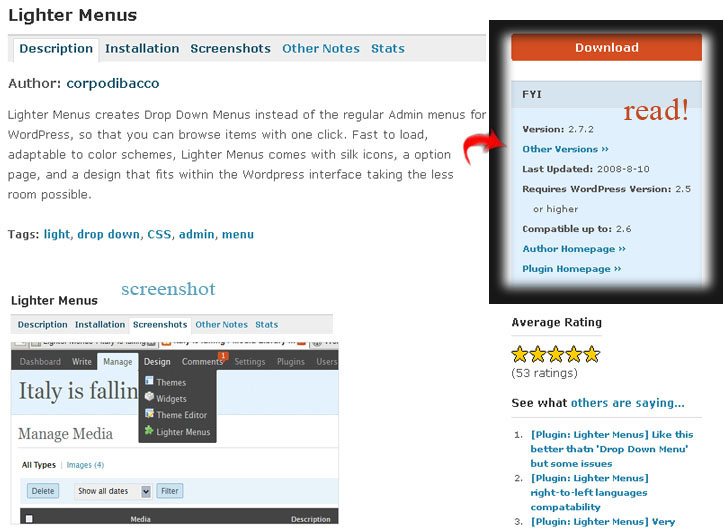This screenshot has height=528, width=724.
Task: Click the Images (4) filter link
Action: [x=85, y=465]
